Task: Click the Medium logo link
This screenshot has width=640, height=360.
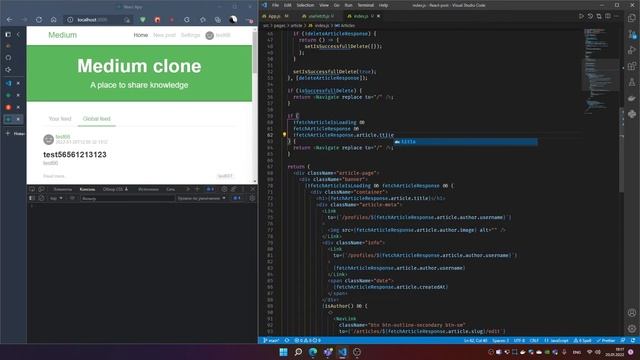Action: coord(62,35)
